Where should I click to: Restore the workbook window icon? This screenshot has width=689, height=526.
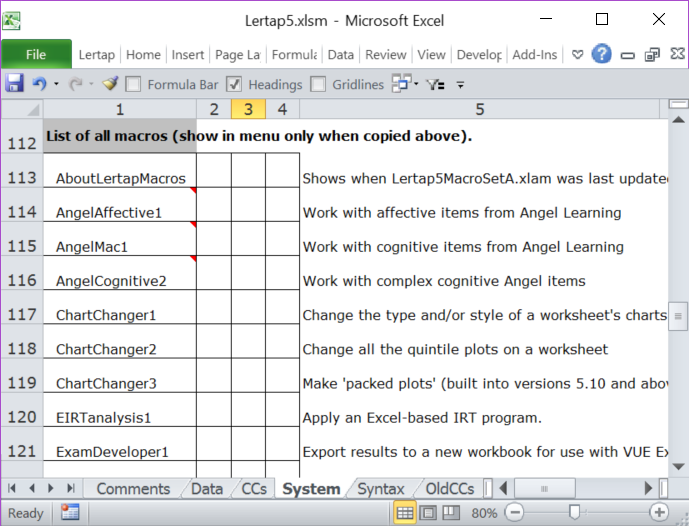click(652, 54)
